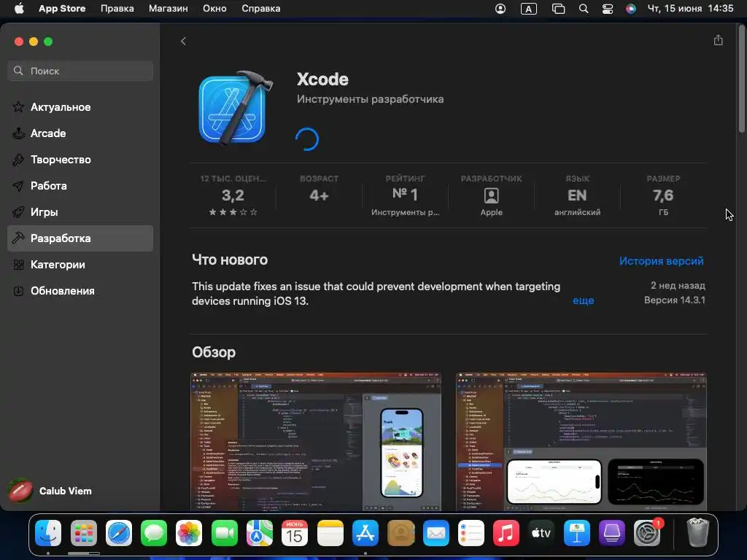Open Finder from the Dock
The image size is (747, 560).
[48, 533]
